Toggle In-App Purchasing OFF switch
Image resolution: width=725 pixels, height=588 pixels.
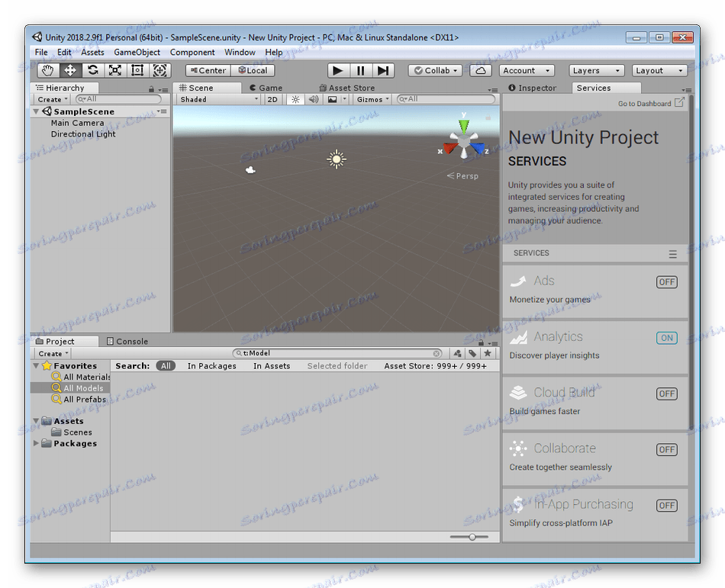pyautogui.click(x=667, y=506)
